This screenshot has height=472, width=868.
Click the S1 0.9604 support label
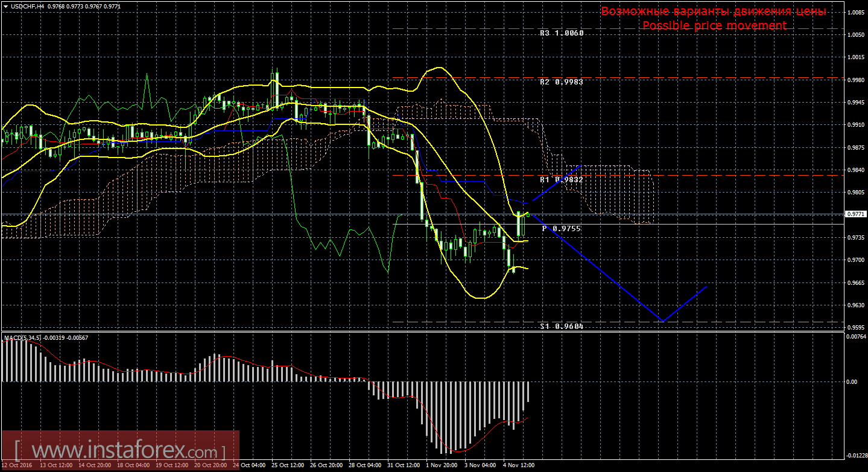click(x=561, y=326)
